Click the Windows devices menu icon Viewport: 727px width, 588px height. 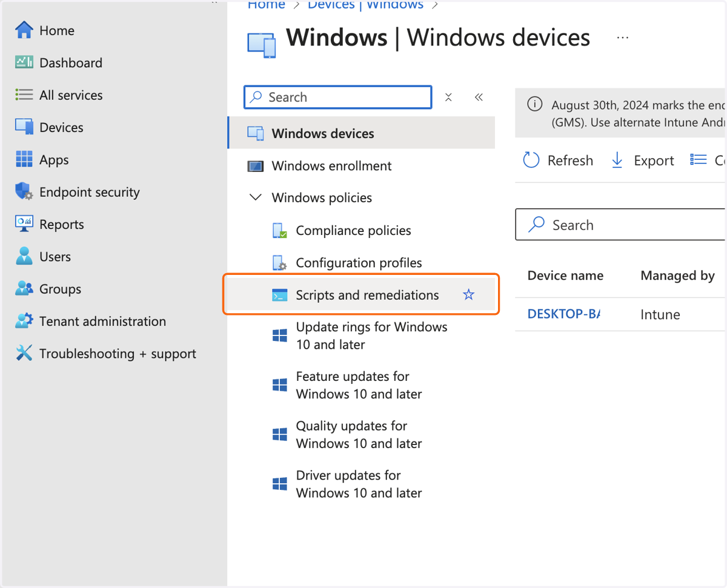click(x=256, y=134)
